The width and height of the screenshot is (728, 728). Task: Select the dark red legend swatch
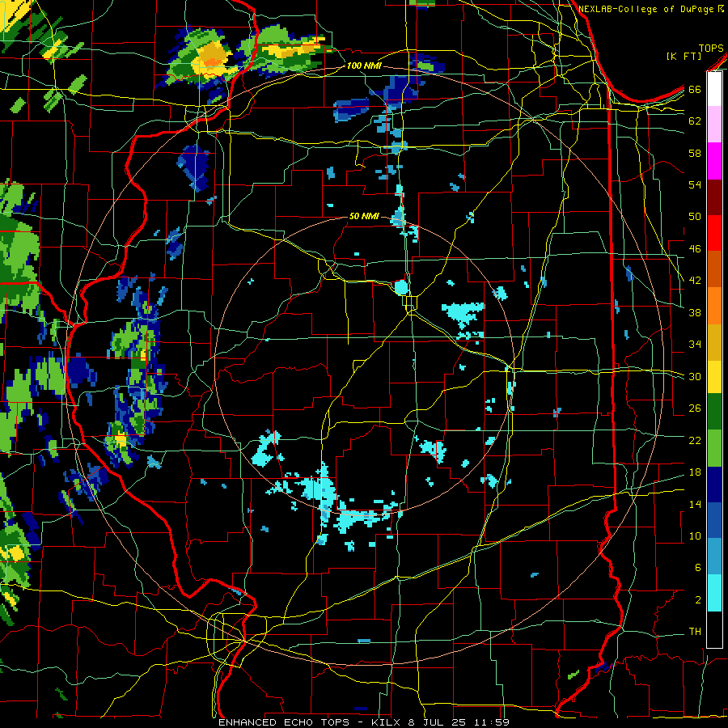(714, 197)
